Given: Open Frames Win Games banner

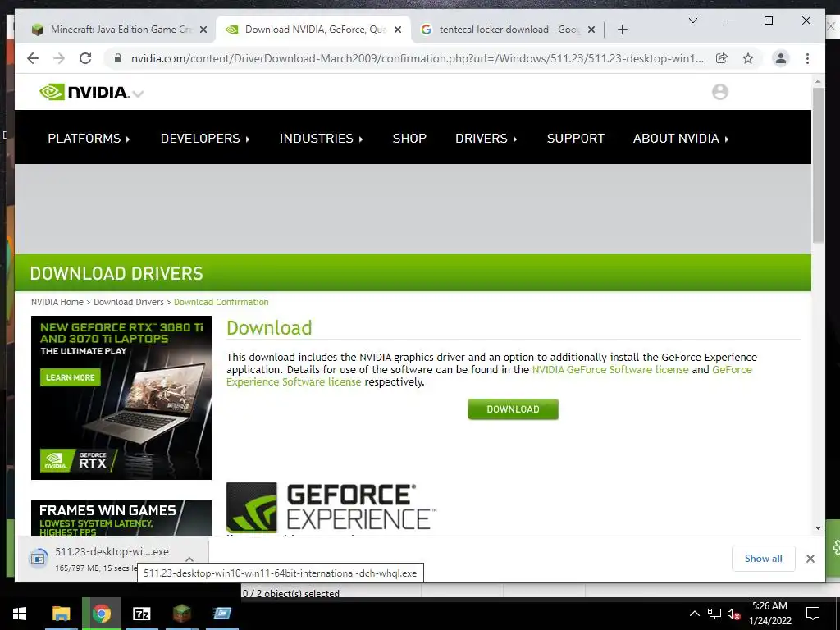Looking at the screenshot, I should 121,518.
